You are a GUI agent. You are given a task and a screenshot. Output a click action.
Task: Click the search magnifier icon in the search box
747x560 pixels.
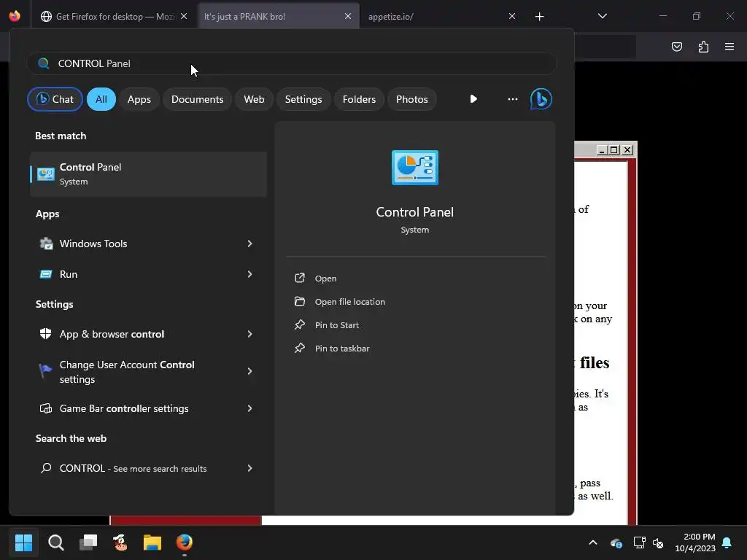tap(43, 63)
